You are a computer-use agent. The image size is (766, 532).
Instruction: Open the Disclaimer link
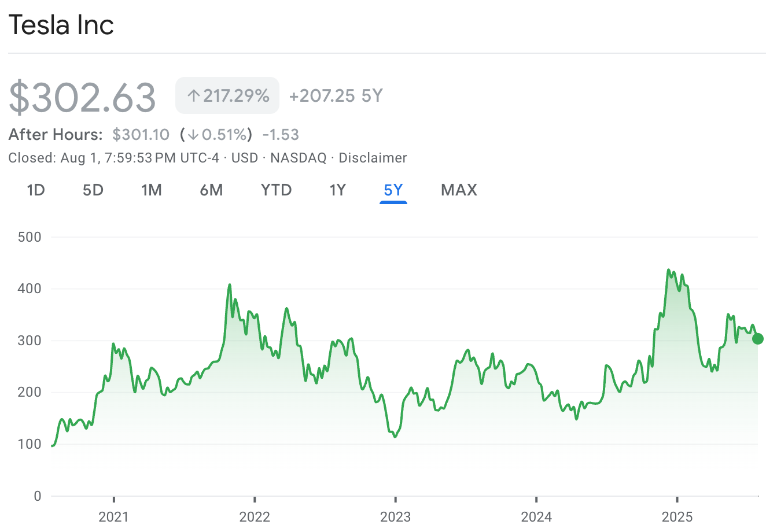(373, 158)
